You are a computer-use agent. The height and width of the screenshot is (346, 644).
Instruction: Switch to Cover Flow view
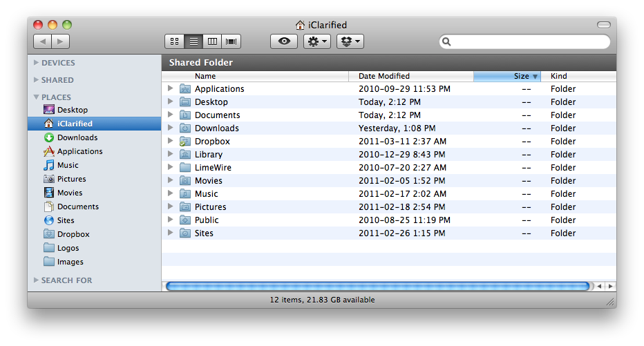click(x=231, y=42)
